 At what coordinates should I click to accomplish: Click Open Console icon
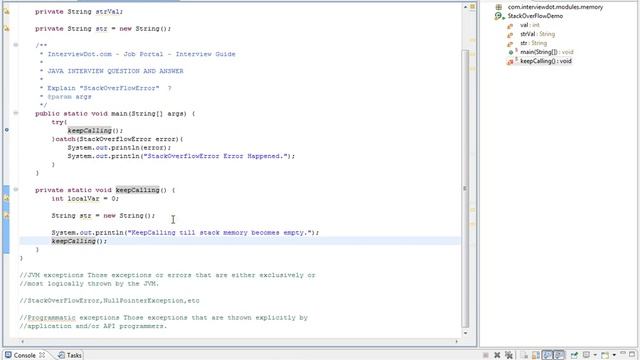[x=605, y=355]
